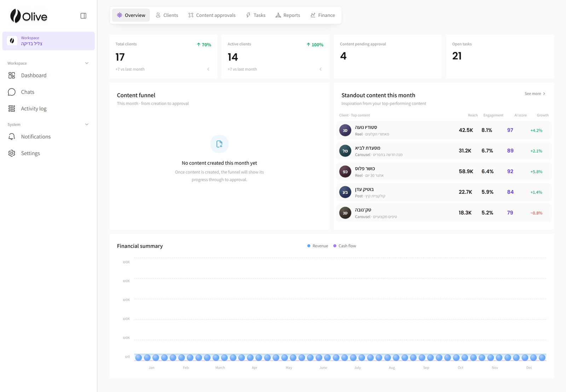This screenshot has height=392, width=566.
Task: Click the empty content funnel file icon
Action: pos(219,144)
